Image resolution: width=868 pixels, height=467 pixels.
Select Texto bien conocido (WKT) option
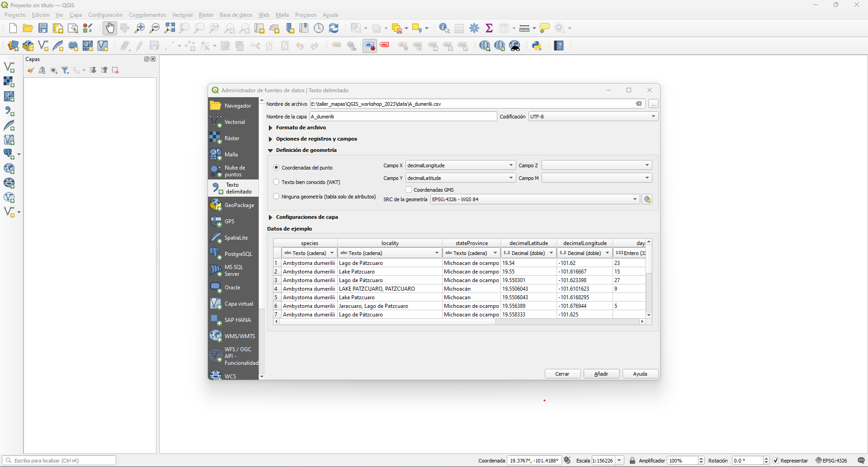pos(276,182)
